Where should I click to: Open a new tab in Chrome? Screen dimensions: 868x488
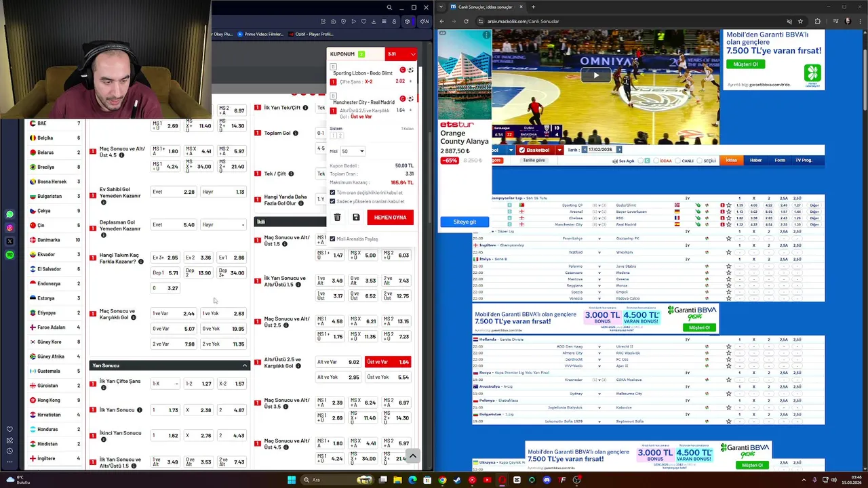pyautogui.click(x=533, y=7)
